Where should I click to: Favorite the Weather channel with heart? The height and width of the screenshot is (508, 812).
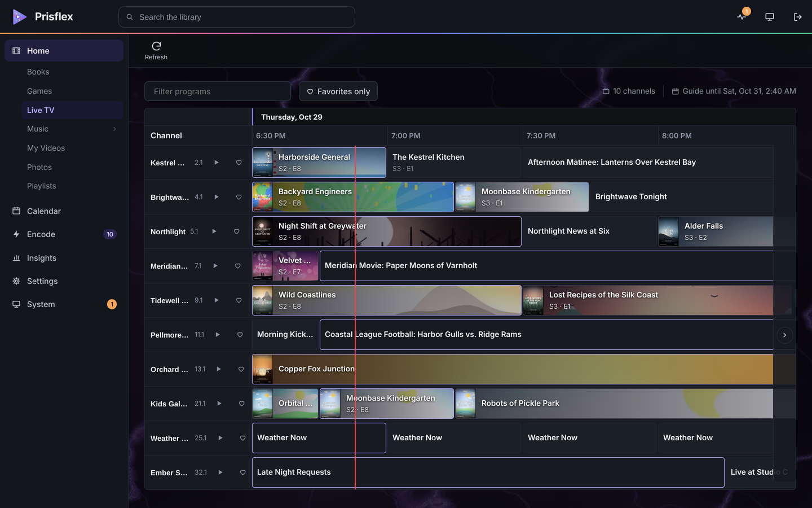(243, 438)
